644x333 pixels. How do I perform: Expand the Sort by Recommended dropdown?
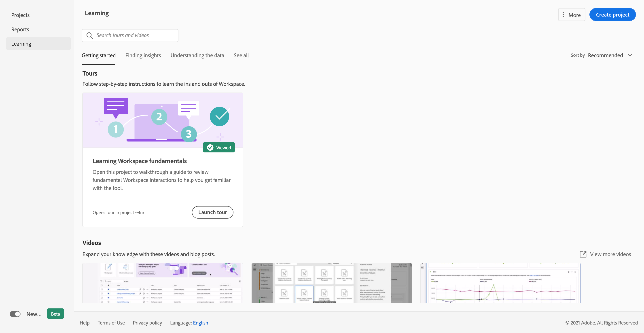coord(605,55)
